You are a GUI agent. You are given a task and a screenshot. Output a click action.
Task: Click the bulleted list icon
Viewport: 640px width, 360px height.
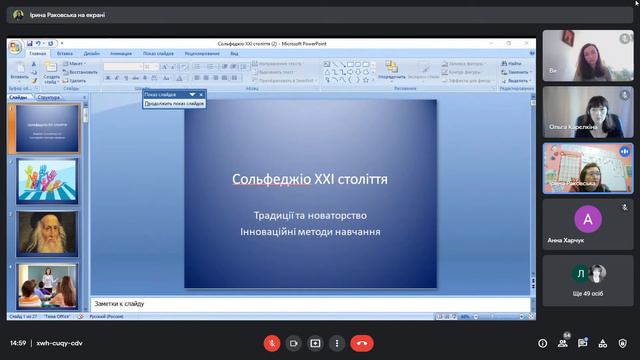198,67
